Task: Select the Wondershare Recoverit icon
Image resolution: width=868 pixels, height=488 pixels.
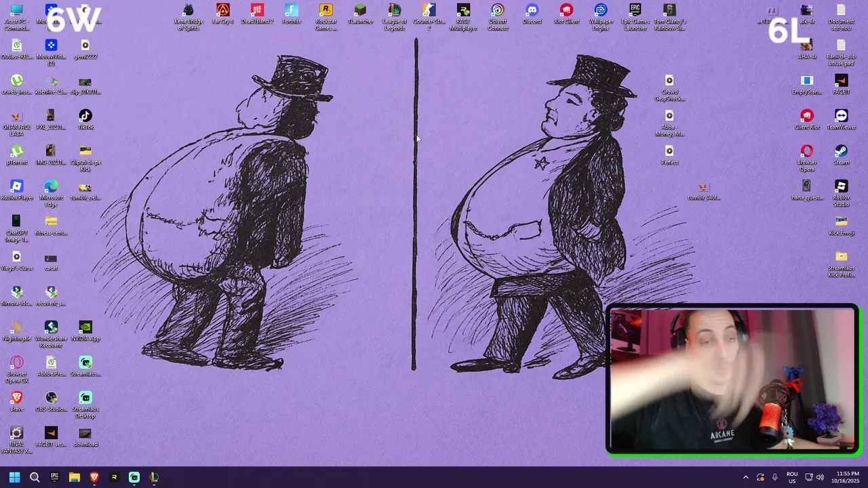Action: [51, 334]
